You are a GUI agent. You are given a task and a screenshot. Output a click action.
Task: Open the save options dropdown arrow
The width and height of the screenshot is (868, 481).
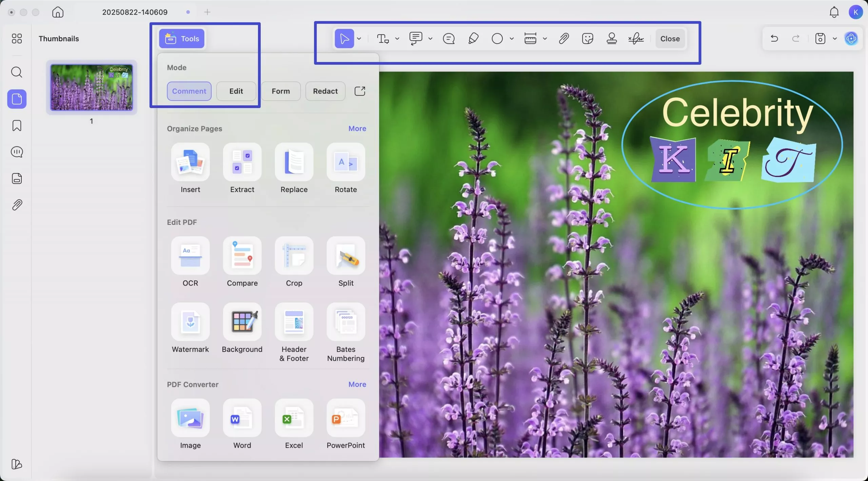click(835, 39)
